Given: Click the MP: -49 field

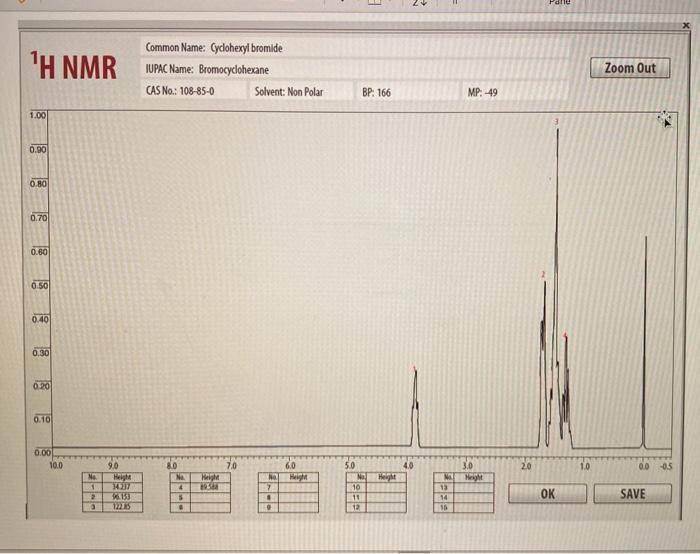Looking at the screenshot, I should [515, 92].
